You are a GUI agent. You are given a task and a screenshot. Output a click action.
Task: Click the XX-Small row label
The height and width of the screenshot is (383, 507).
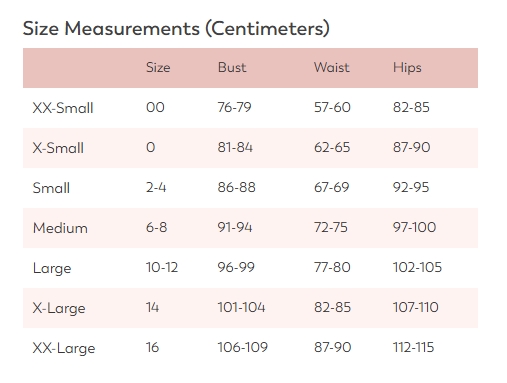click(x=63, y=108)
